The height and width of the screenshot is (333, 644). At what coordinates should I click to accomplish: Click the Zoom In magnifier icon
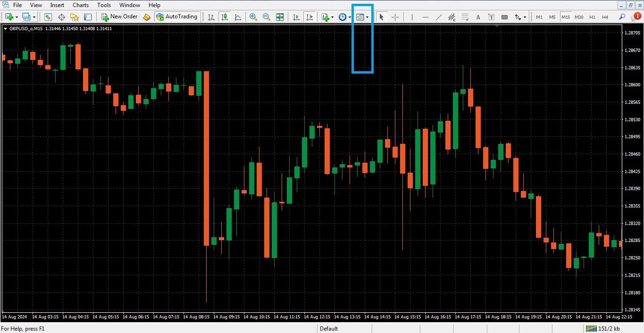pyautogui.click(x=253, y=17)
